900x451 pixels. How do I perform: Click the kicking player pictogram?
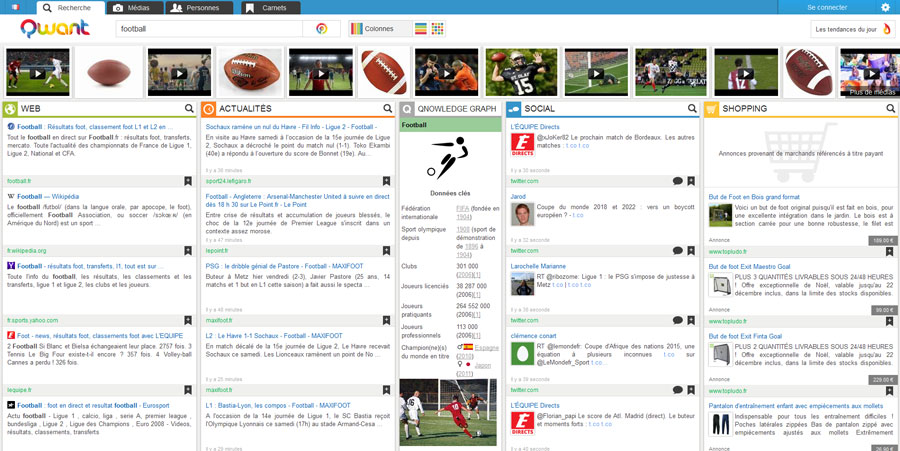coord(448,157)
